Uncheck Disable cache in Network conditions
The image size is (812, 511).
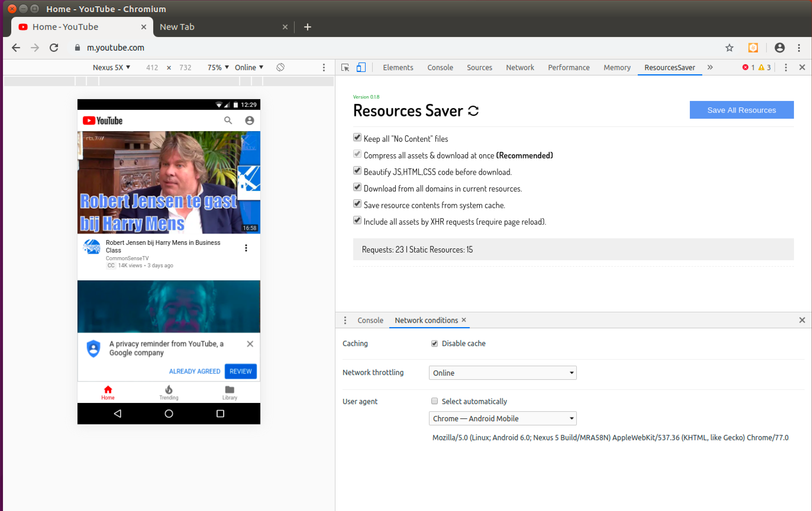(x=434, y=343)
